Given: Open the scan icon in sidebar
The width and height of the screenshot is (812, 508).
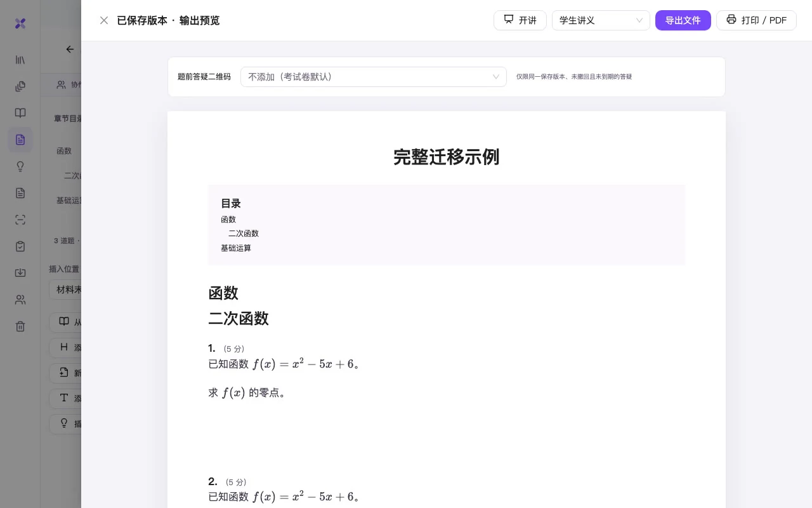Looking at the screenshot, I should pyautogui.click(x=20, y=220).
